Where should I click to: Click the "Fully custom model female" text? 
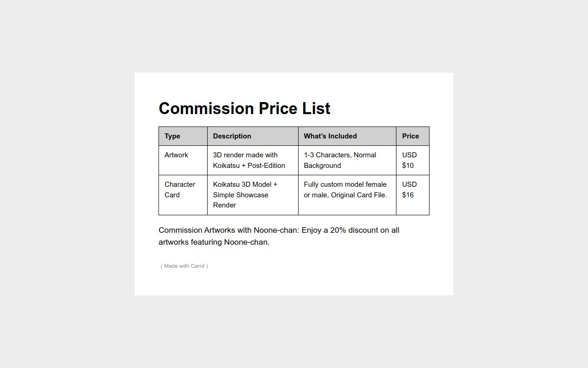coord(345,184)
